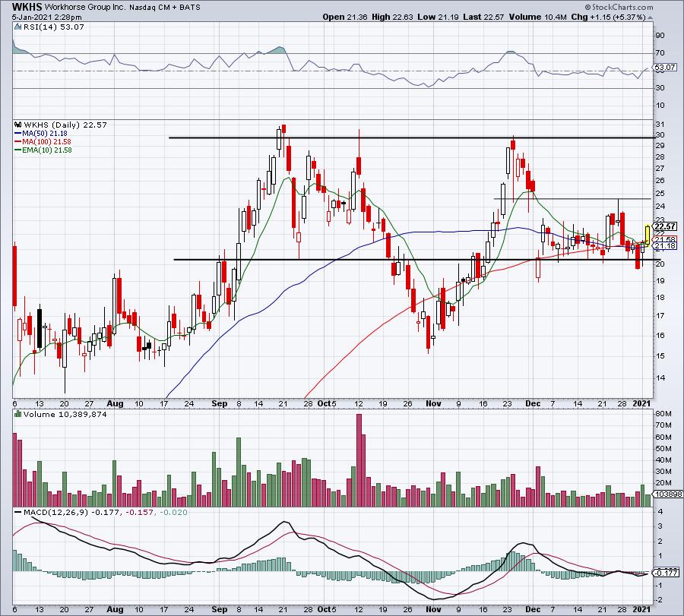Click the RSI(14) 53.07 legend text

pyautogui.click(x=54, y=27)
